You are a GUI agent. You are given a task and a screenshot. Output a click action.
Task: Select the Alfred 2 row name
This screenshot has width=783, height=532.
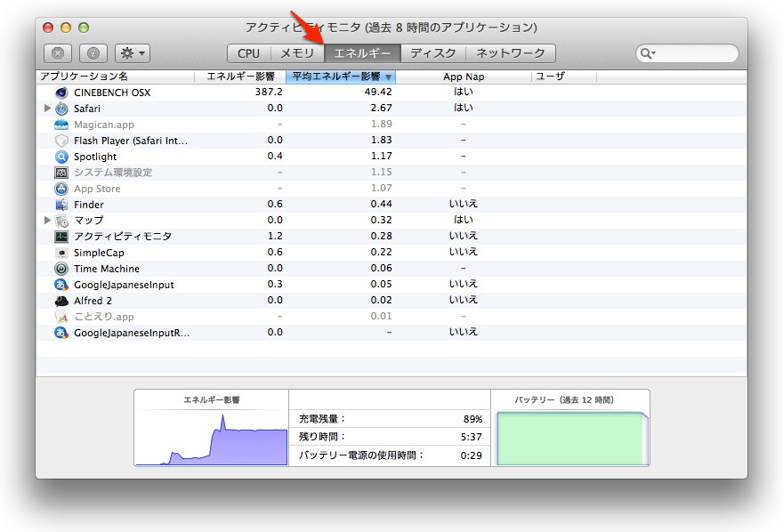coord(93,301)
